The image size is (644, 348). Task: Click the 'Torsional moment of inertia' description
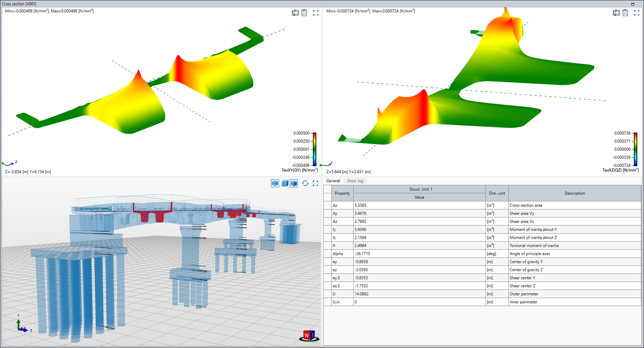(x=574, y=246)
